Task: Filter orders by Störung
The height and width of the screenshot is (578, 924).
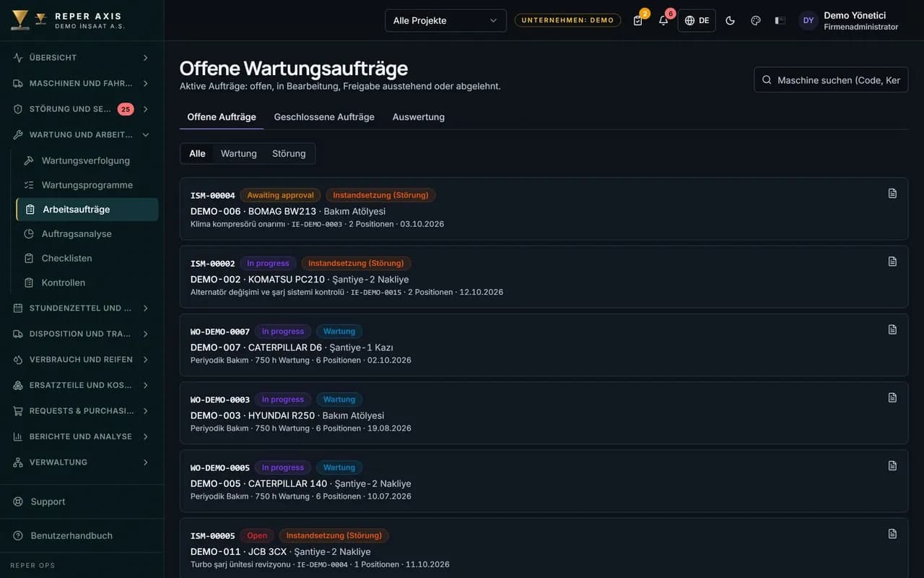Action: tap(289, 153)
